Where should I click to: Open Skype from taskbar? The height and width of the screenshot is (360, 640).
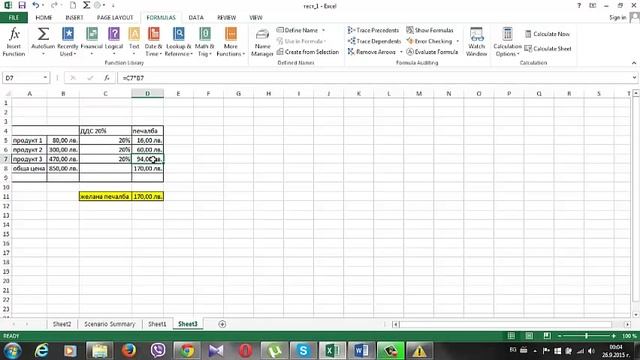click(303, 350)
